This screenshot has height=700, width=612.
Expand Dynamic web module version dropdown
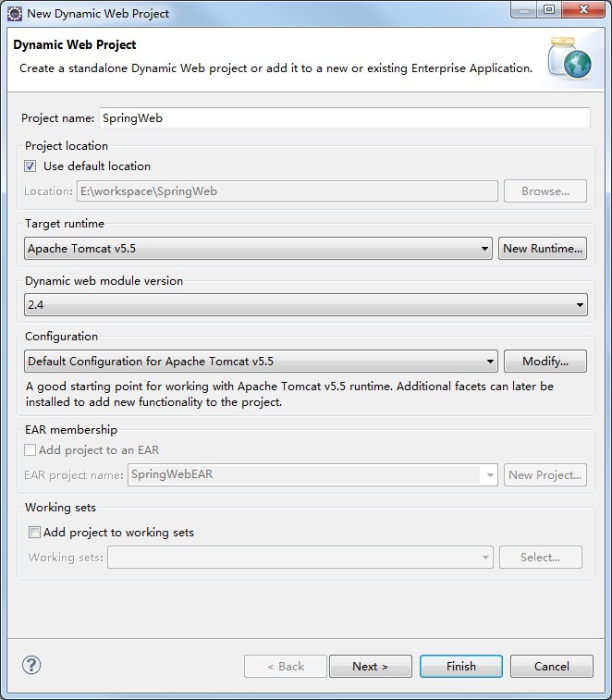pos(305,304)
